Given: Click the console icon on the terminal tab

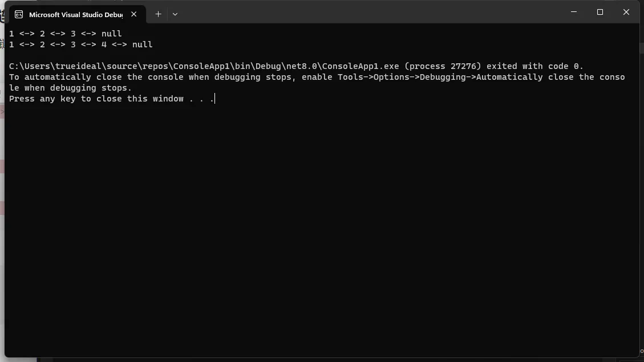Looking at the screenshot, I should (x=19, y=14).
